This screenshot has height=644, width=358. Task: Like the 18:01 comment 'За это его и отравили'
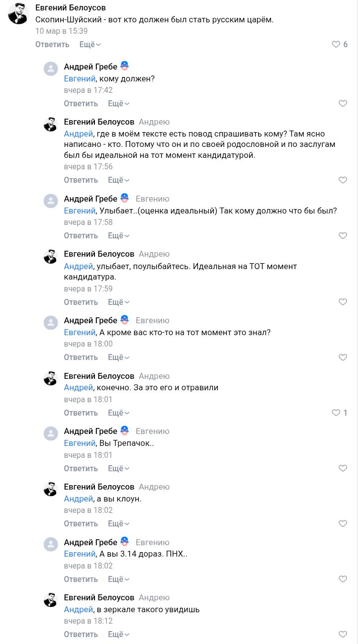336,413
